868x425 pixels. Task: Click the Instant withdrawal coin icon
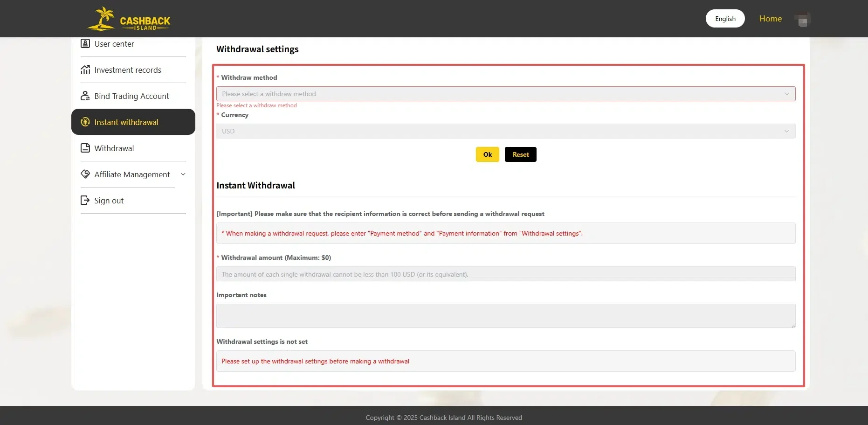[85, 122]
